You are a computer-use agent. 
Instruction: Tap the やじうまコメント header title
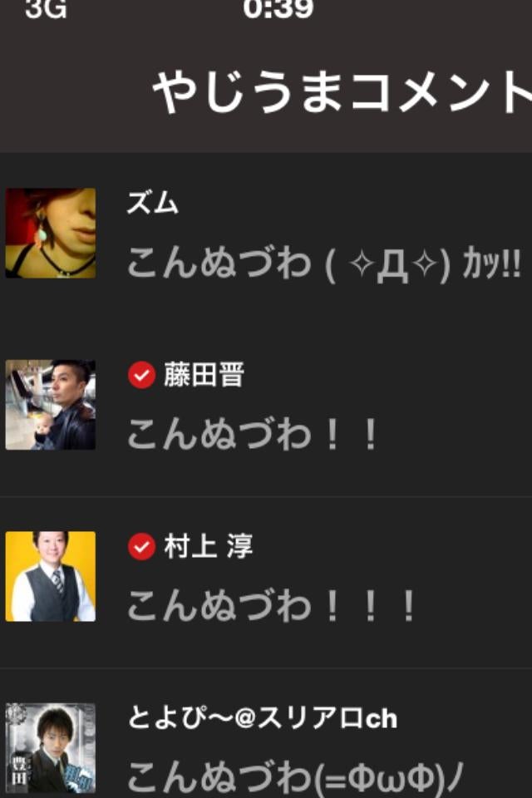(x=342, y=92)
